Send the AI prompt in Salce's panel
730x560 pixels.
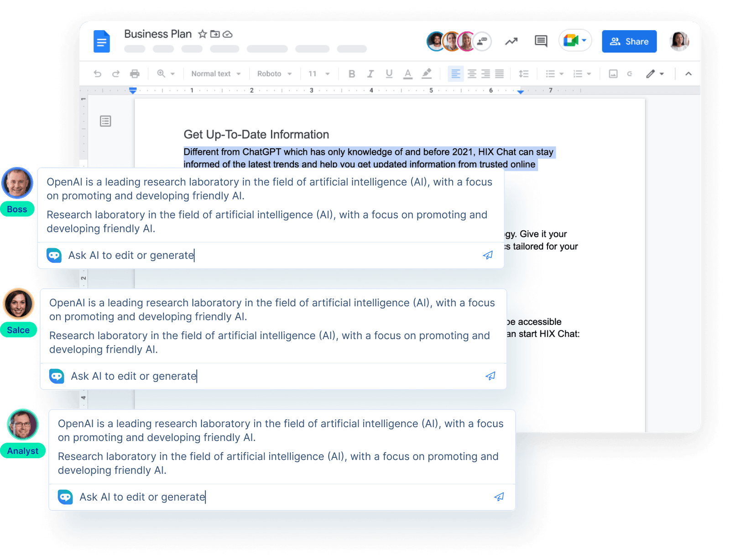(490, 376)
